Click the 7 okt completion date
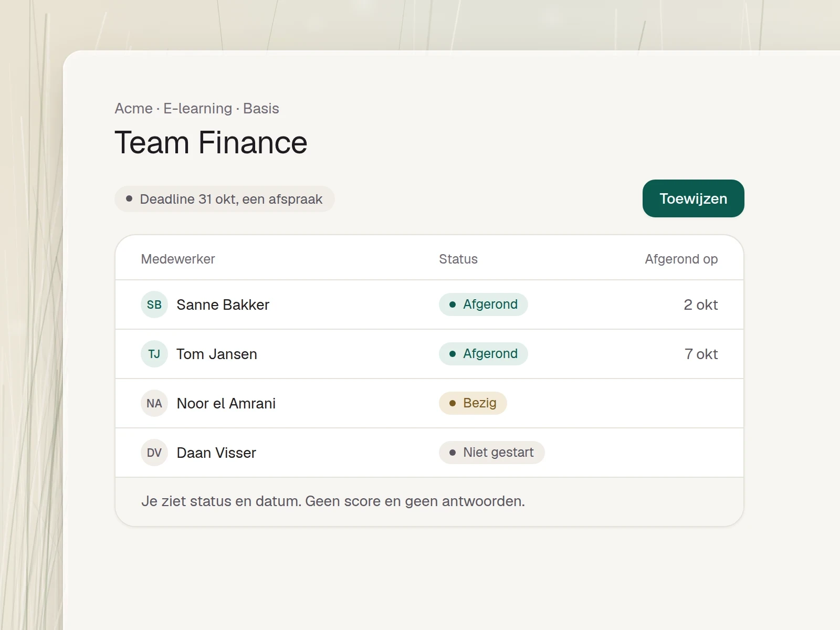840x630 pixels. click(701, 354)
